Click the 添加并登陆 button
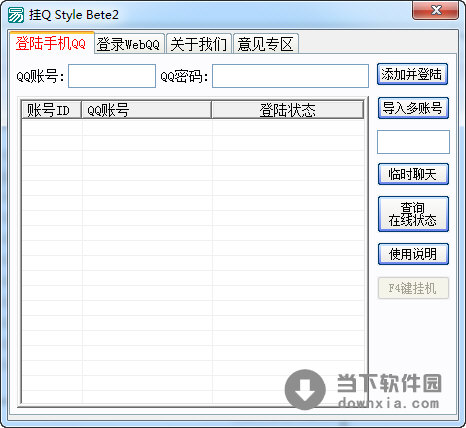 [413, 74]
